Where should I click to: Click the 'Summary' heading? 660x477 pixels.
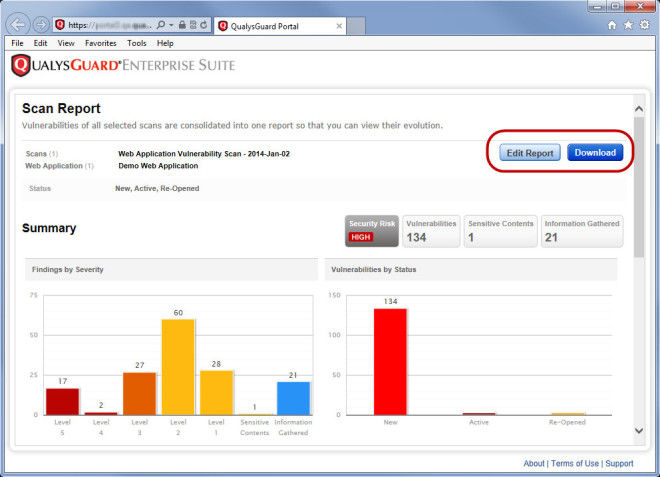49,228
